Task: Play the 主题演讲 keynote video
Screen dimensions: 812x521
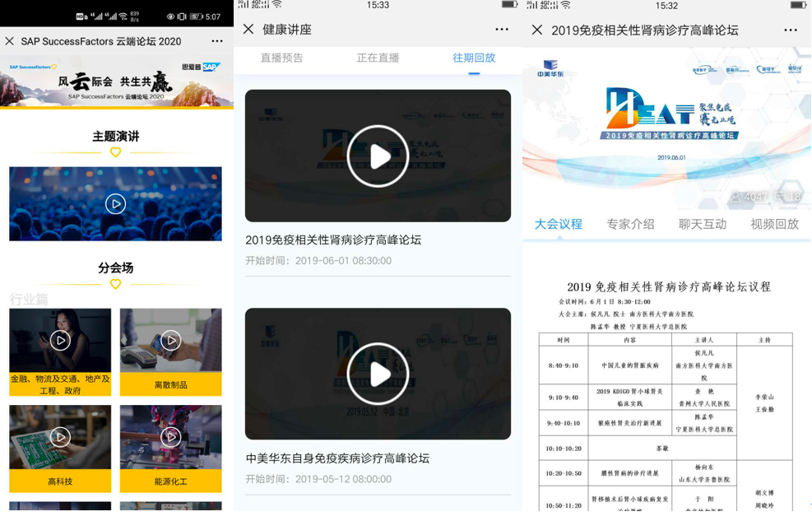Action: point(115,204)
